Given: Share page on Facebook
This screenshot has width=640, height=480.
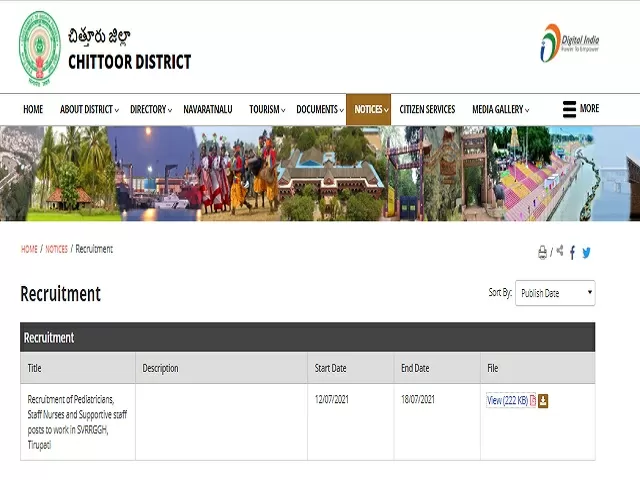Looking at the screenshot, I should tap(573, 252).
